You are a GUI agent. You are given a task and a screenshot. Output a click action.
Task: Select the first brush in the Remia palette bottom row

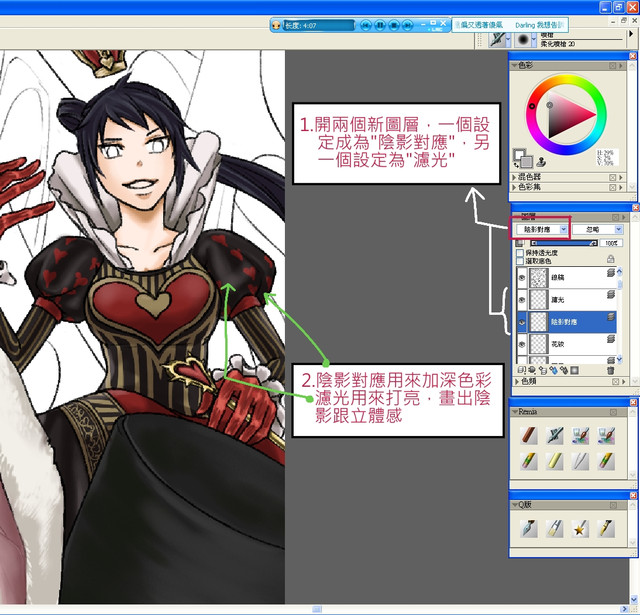(529, 461)
